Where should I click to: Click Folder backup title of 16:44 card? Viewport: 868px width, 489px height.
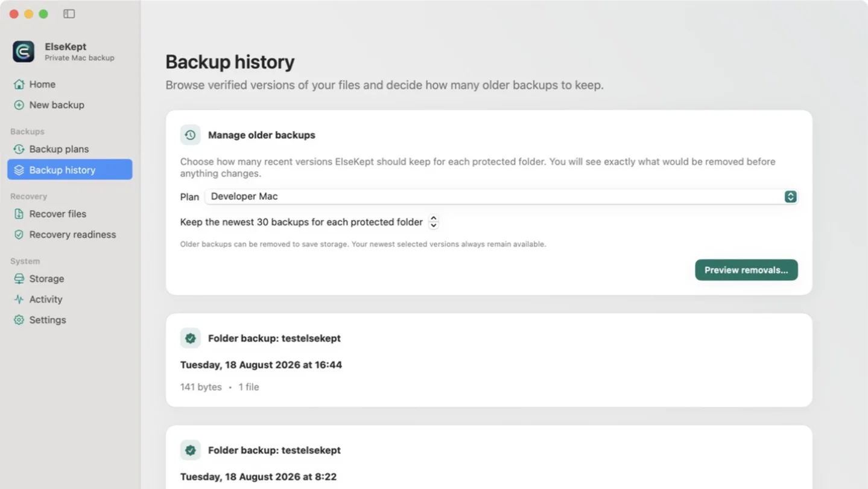(274, 339)
